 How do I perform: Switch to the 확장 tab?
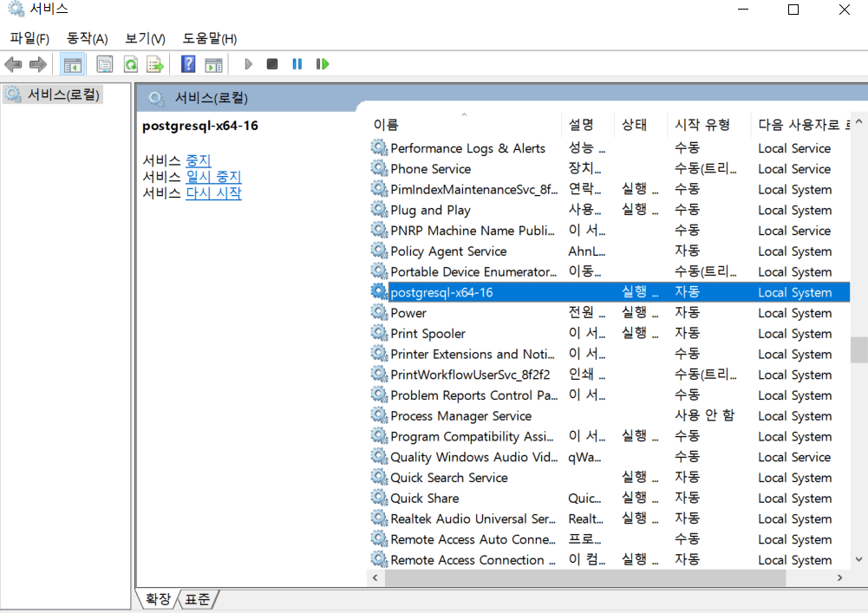[159, 599]
